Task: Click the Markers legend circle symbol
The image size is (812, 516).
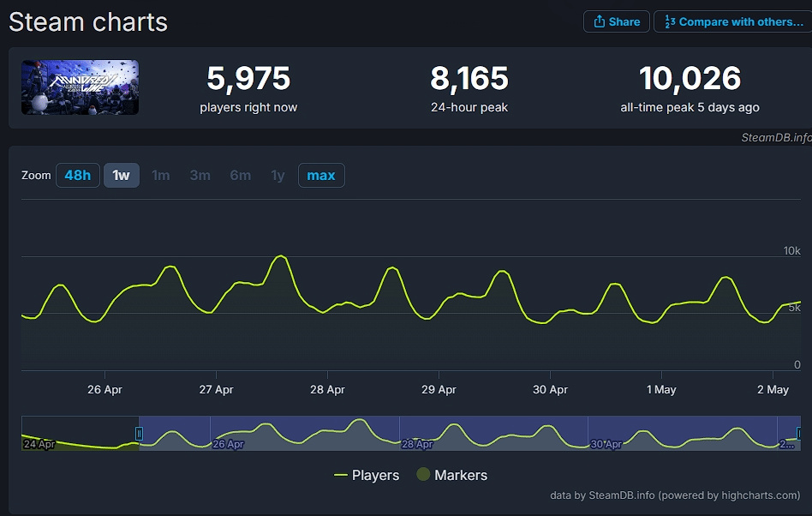Action: point(423,474)
